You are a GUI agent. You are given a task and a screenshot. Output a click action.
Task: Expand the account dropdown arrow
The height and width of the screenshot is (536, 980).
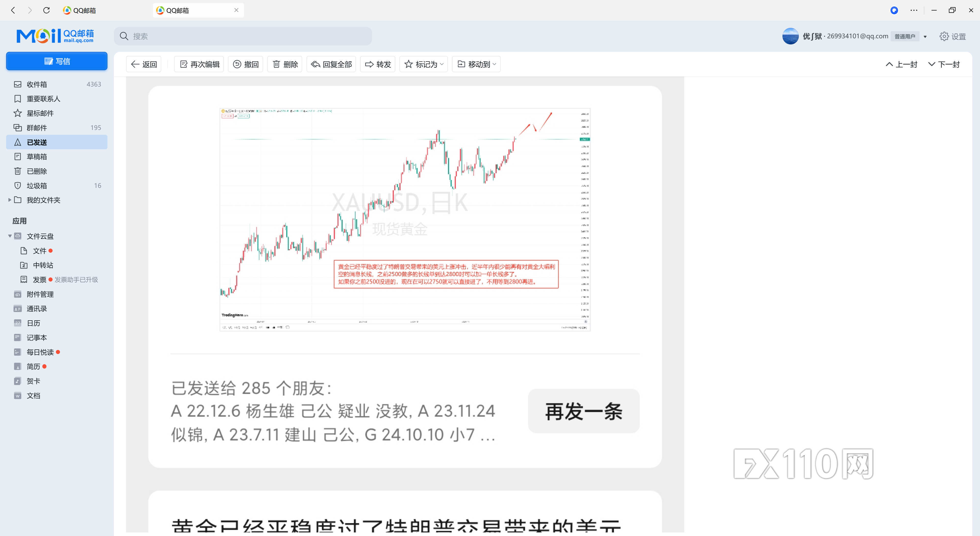(925, 37)
